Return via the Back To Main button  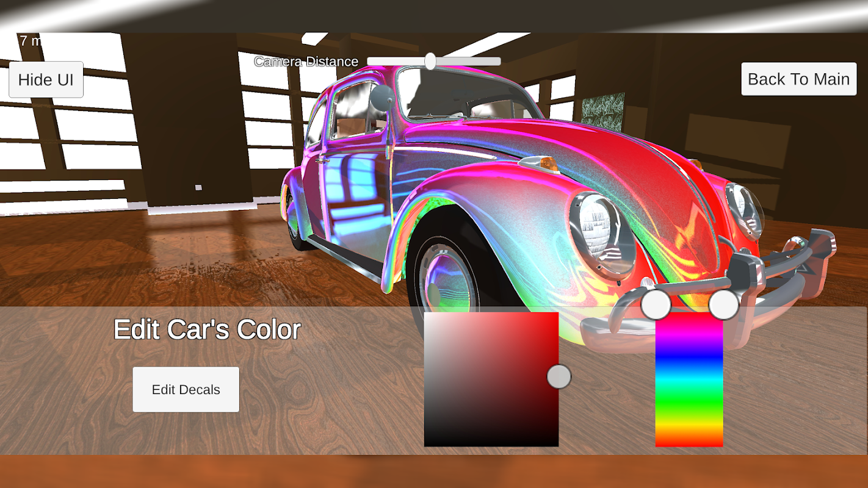(x=798, y=79)
